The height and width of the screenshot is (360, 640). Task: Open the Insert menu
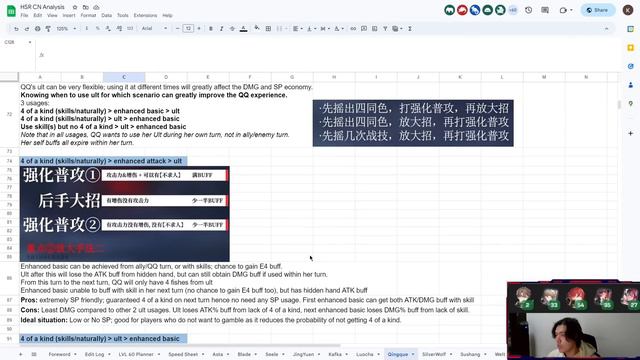(69, 16)
